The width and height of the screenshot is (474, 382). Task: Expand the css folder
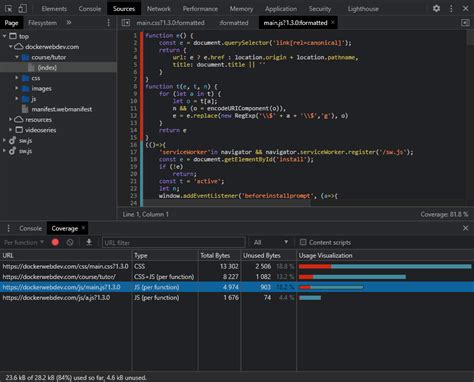click(17, 78)
